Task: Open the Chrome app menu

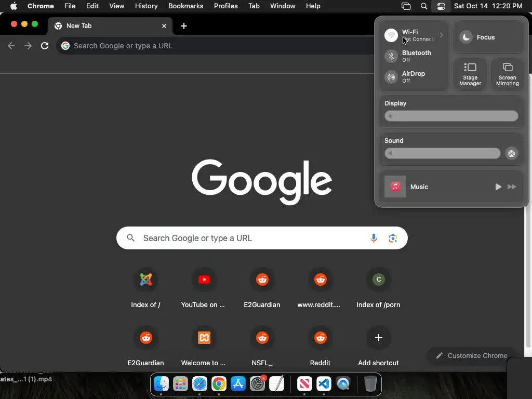Action: [x=41, y=6]
